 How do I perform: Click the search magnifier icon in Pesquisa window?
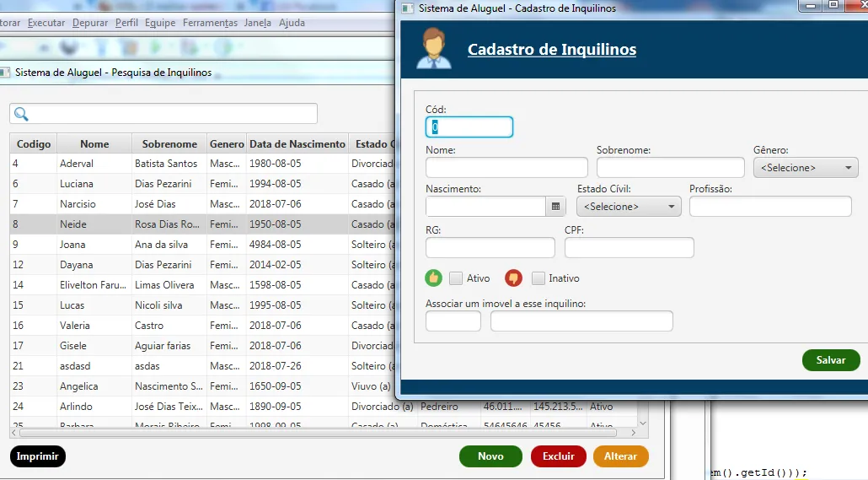21,114
